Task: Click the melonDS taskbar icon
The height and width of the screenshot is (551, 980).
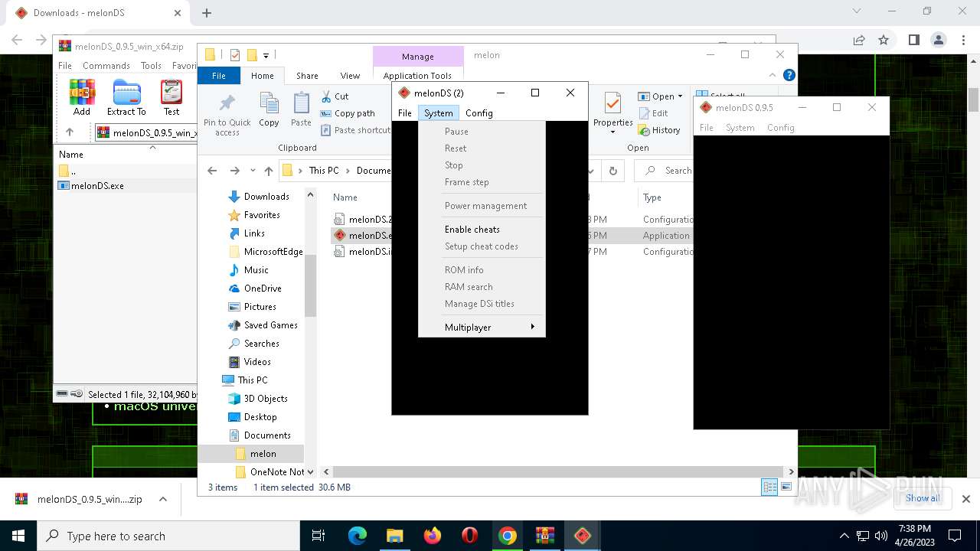Action: (x=583, y=536)
